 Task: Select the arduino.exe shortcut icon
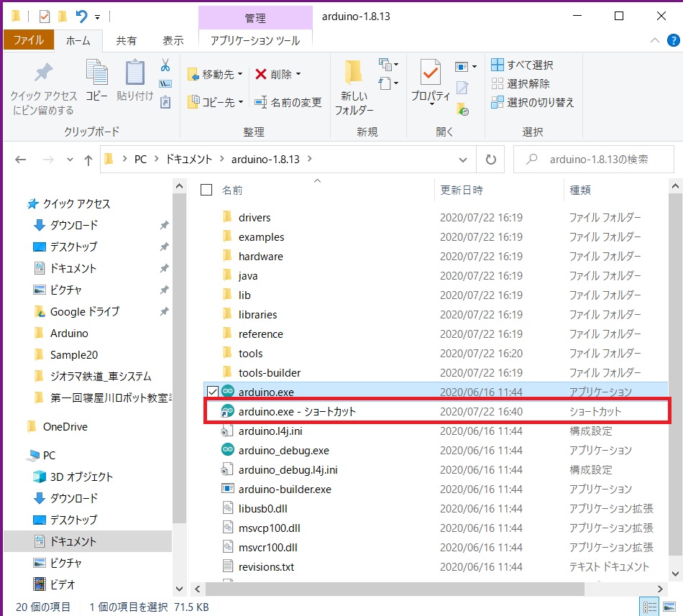point(227,411)
